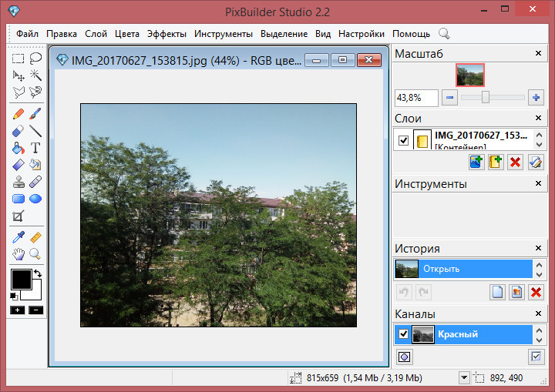
Task: Select the color replace tool
Action: [35, 165]
